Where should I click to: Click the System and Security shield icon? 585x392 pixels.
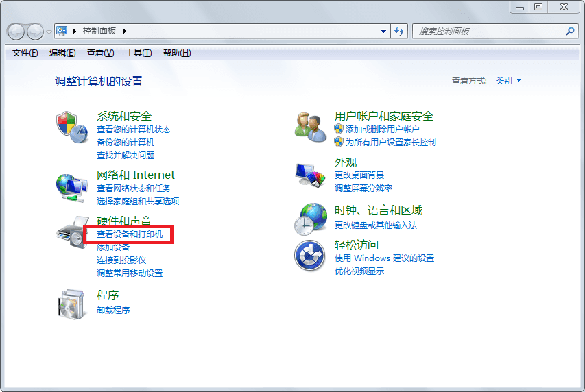[x=72, y=127]
